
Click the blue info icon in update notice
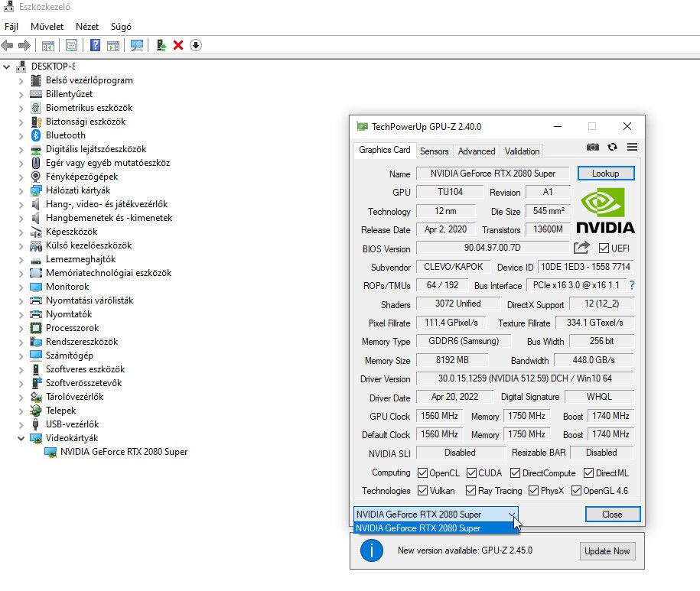(372, 550)
